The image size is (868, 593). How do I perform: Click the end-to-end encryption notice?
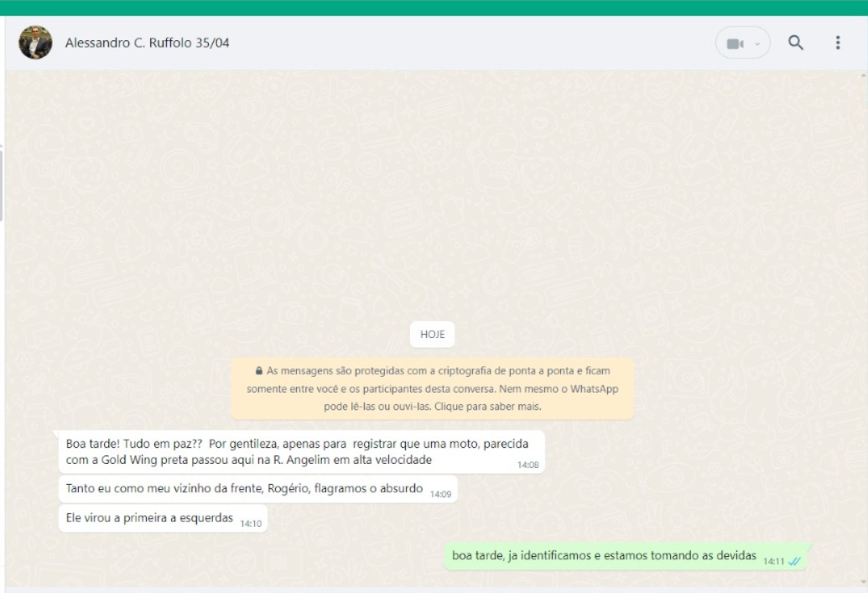432,389
